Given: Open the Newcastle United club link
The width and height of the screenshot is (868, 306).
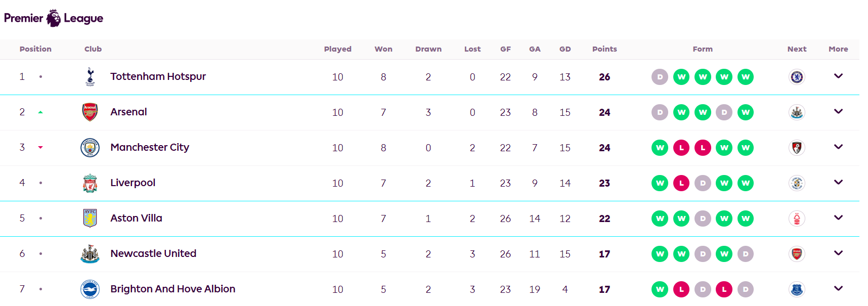Looking at the screenshot, I should coord(153,253).
